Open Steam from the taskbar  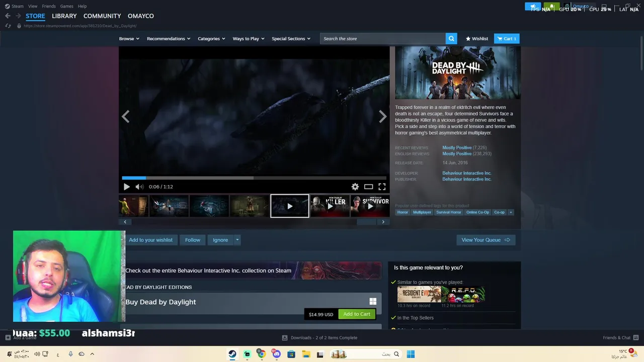(x=232, y=354)
